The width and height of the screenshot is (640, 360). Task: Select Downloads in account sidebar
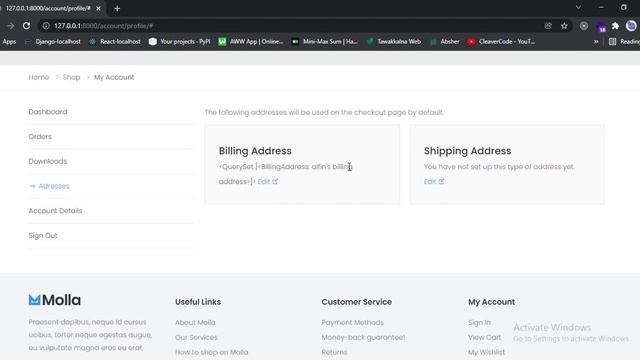(x=48, y=161)
